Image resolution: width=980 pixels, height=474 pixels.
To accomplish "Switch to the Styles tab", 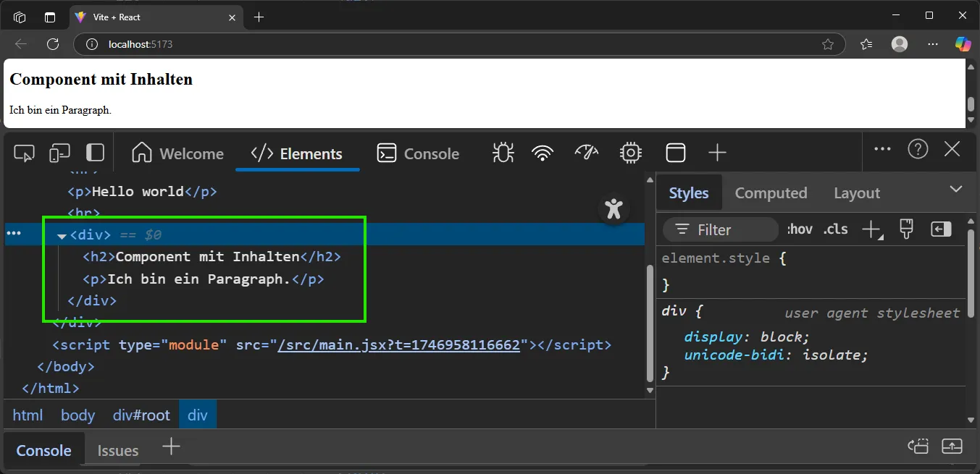I will (689, 193).
